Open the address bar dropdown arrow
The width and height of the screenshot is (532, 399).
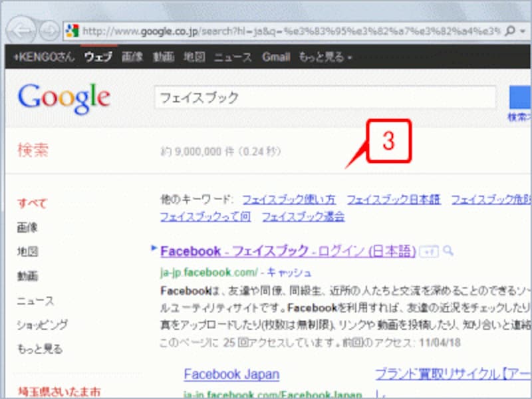523,31
